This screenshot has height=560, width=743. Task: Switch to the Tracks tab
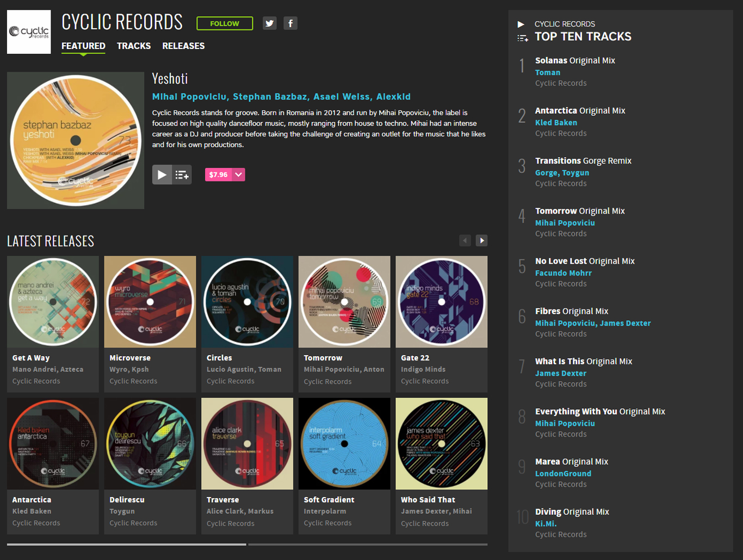(134, 46)
